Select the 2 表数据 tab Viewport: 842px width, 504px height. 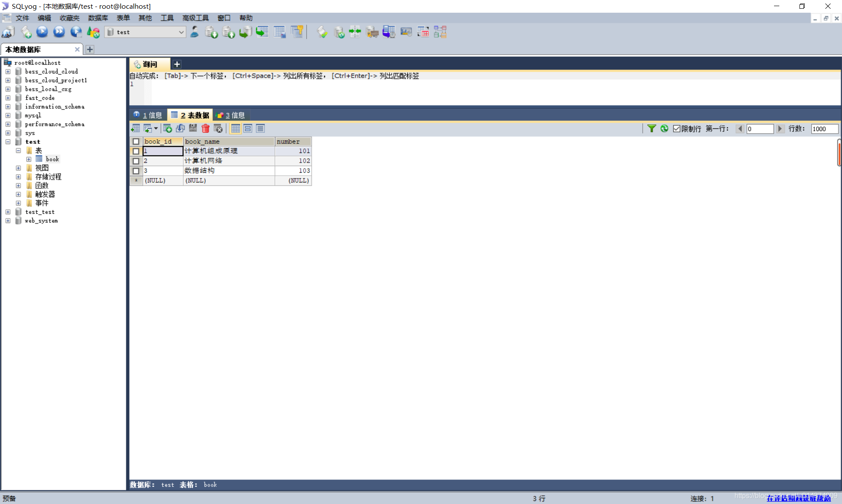click(190, 115)
